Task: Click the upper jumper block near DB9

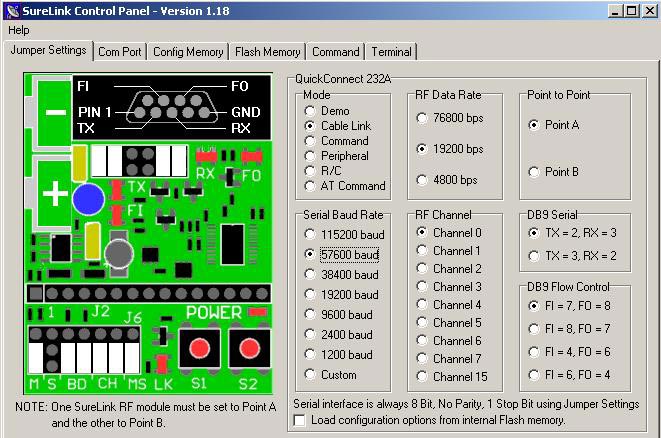Action: pyautogui.click(x=139, y=161)
